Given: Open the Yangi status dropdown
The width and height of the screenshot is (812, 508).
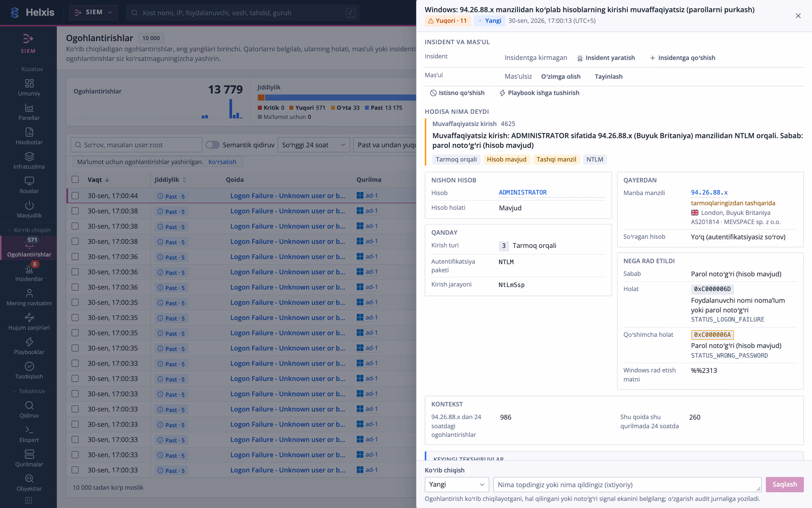Looking at the screenshot, I should pyautogui.click(x=457, y=485).
